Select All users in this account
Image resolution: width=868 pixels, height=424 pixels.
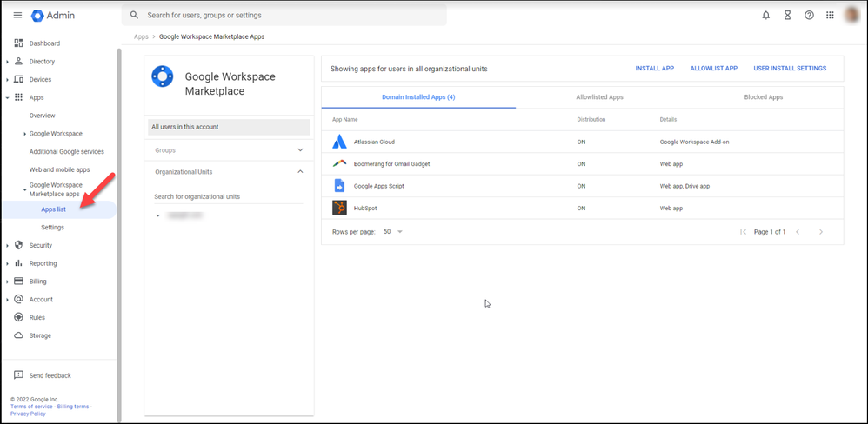tap(230, 127)
